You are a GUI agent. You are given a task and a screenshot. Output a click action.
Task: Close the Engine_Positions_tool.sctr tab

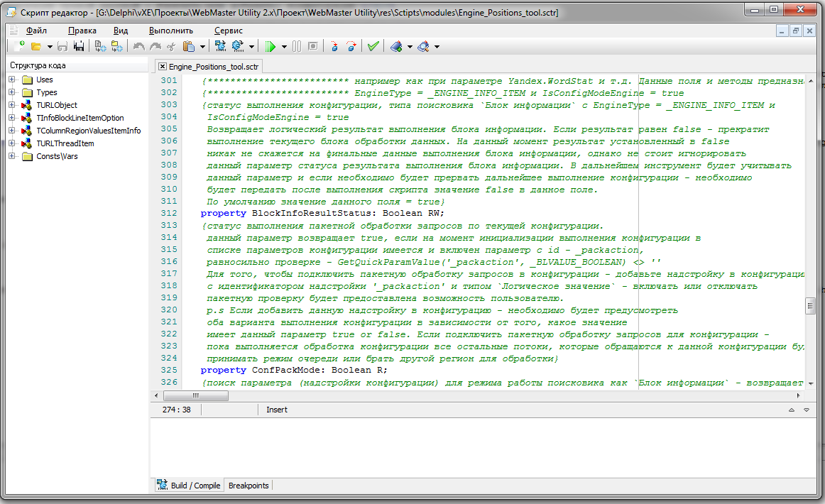click(x=163, y=66)
